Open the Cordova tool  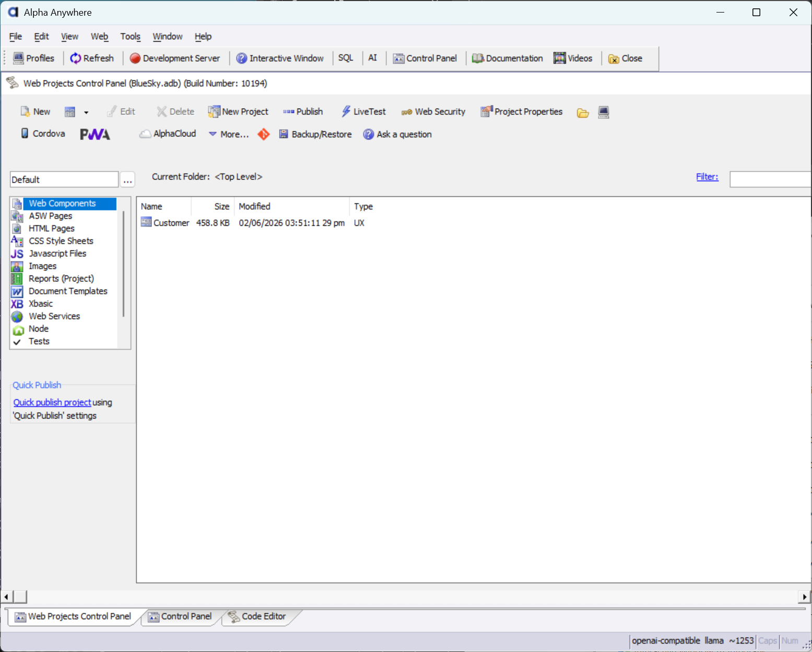(43, 134)
